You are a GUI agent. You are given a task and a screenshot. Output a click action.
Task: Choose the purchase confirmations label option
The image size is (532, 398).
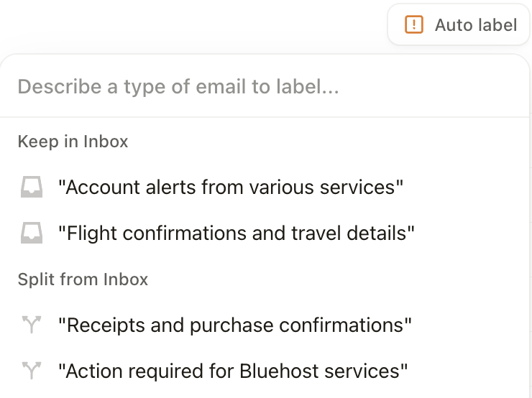coord(234,325)
